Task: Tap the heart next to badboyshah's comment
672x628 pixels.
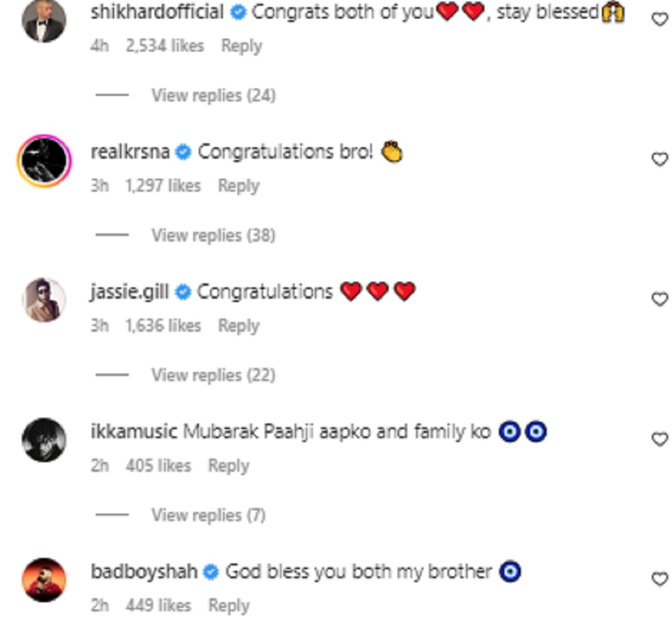Action: (660, 579)
